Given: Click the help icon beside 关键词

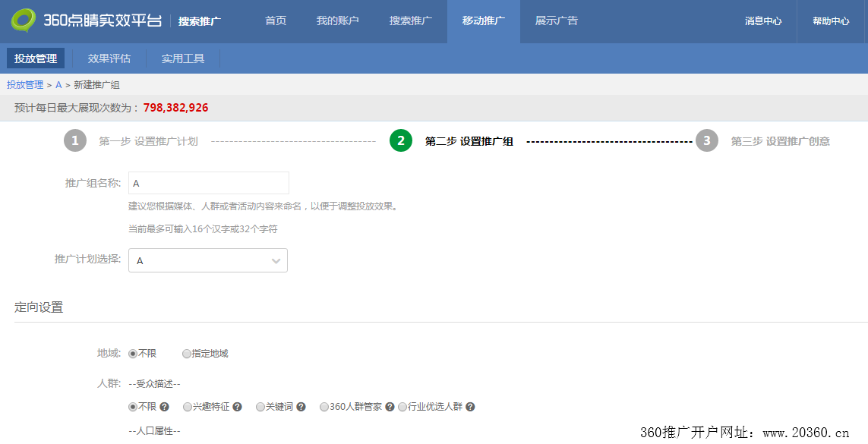Looking at the screenshot, I should (x=301, y=407).
